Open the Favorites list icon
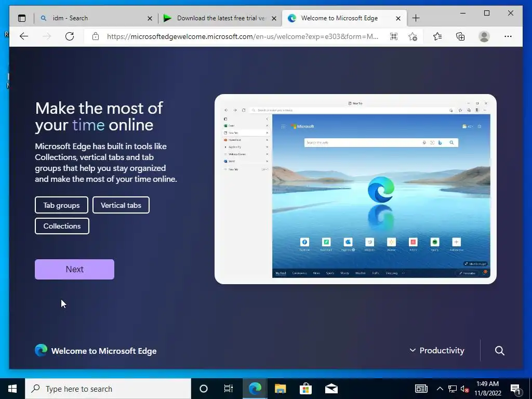Viewport: 532px width, 399px height. [x=437, y=36]
